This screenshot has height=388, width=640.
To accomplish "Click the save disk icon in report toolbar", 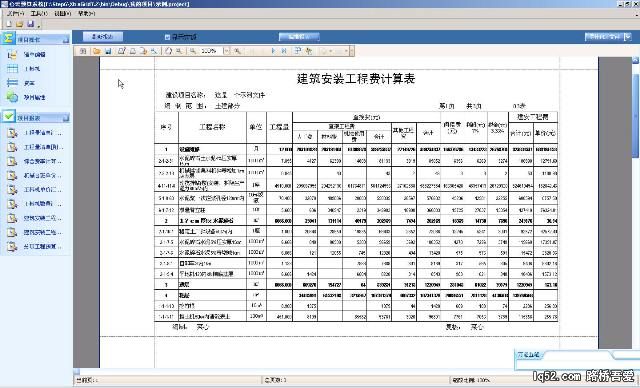I will coord(108,51).
